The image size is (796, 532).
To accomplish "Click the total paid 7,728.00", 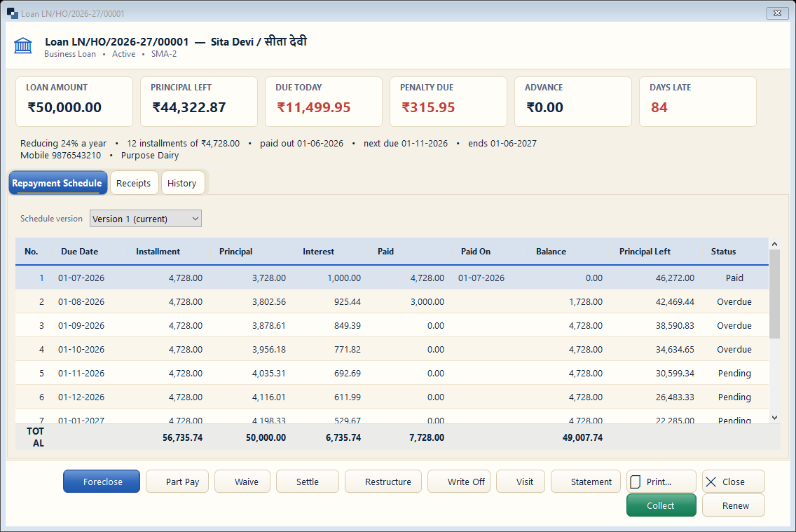I will [427, 437].
